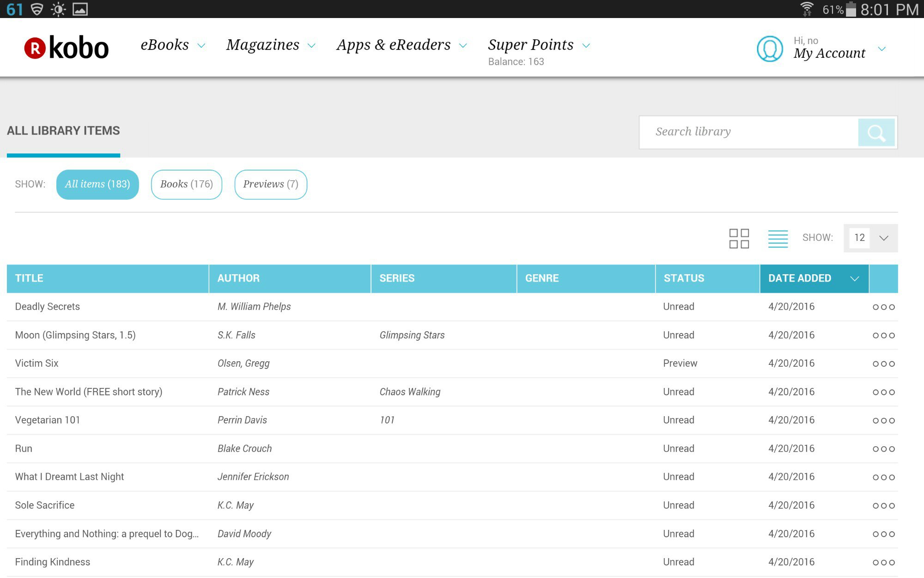Open more options for Victim Six
The width and height of the screenshot is (924, 578).
[x=883, y=364]
